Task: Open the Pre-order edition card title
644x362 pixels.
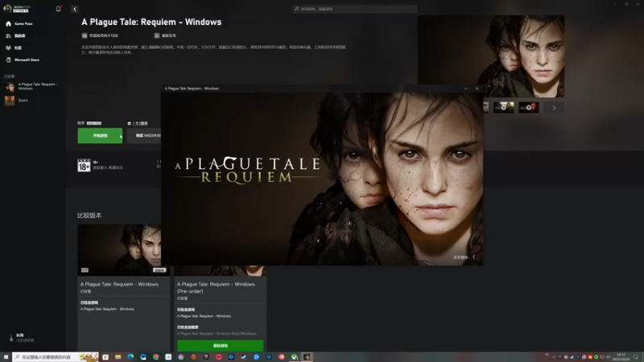Action: 216,287
